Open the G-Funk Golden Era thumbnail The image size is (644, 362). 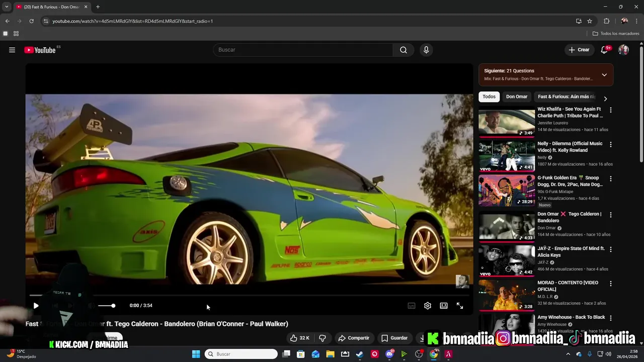tap(507, 191)
